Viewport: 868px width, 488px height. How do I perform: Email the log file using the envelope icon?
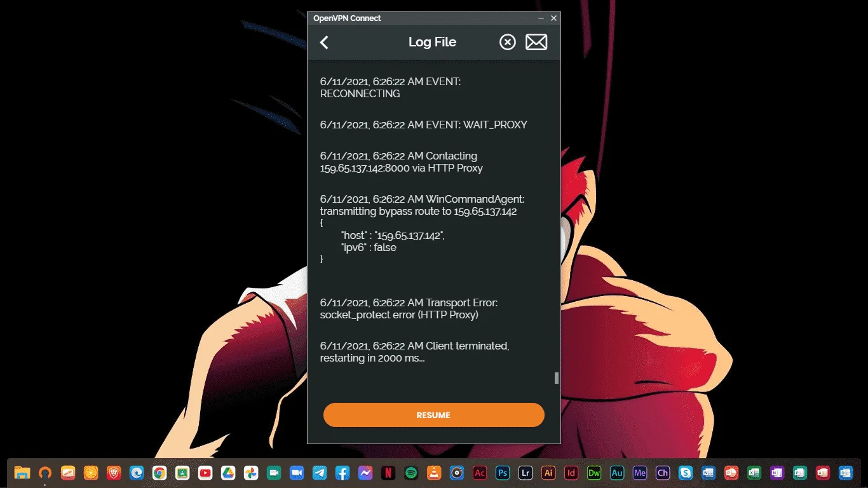[x=536, y=43]
